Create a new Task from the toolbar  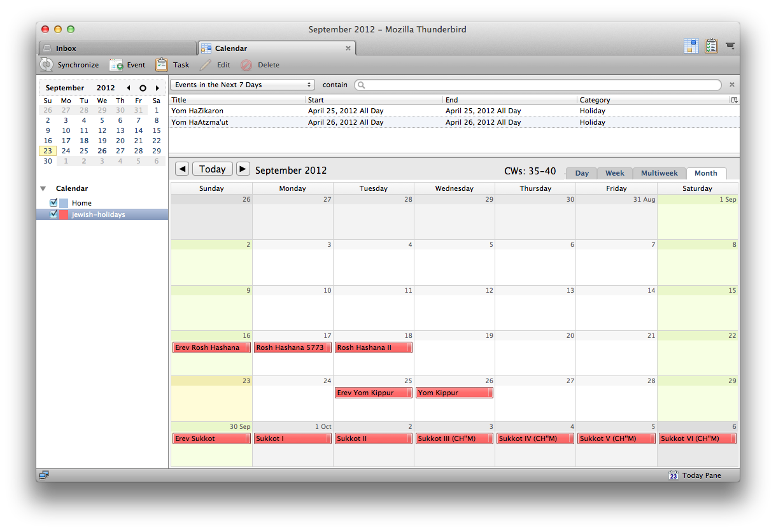162,65
